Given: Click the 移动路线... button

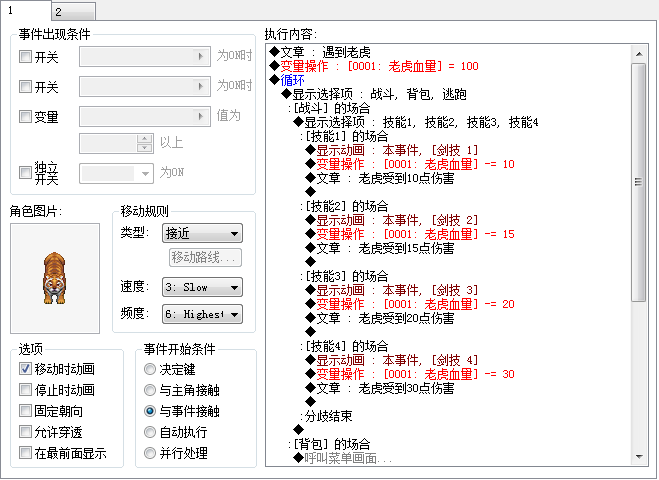Looking at the screenshot, I should point(206,257).
